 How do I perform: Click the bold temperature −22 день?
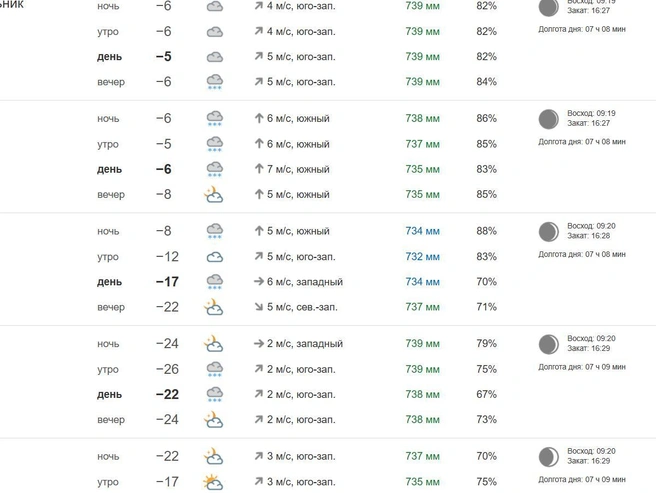(x=167, y=394)
